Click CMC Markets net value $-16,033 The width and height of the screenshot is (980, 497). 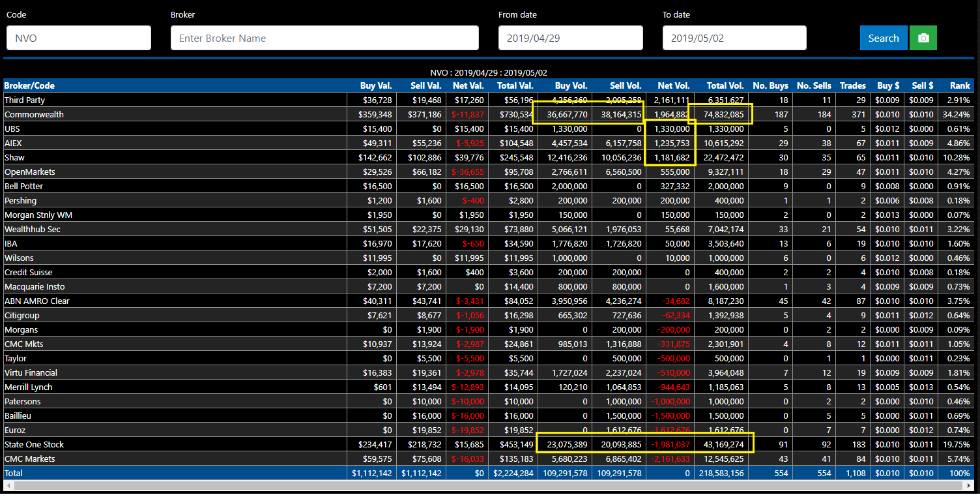[x=468, y=459]
